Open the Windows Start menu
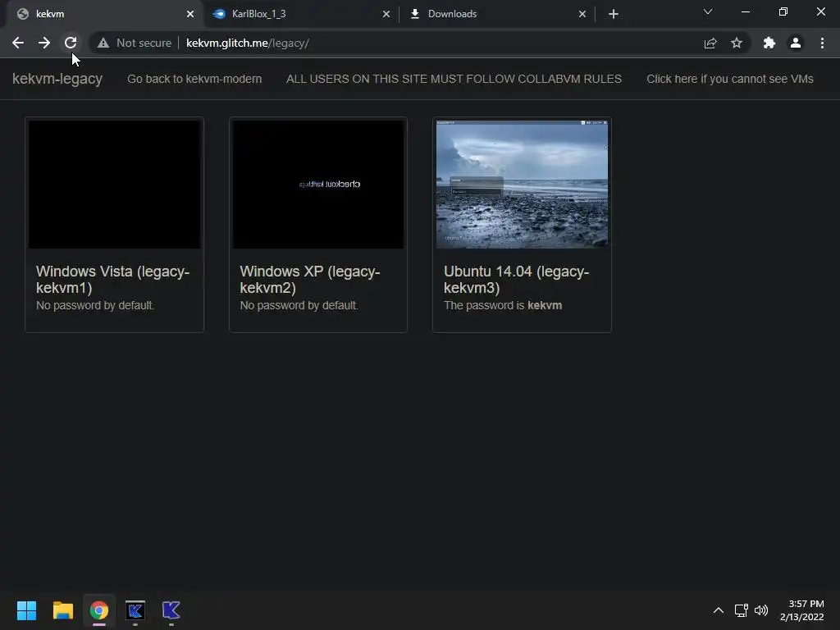The height and width of the screenshot is (630, 840). click(x=27, y=610)
